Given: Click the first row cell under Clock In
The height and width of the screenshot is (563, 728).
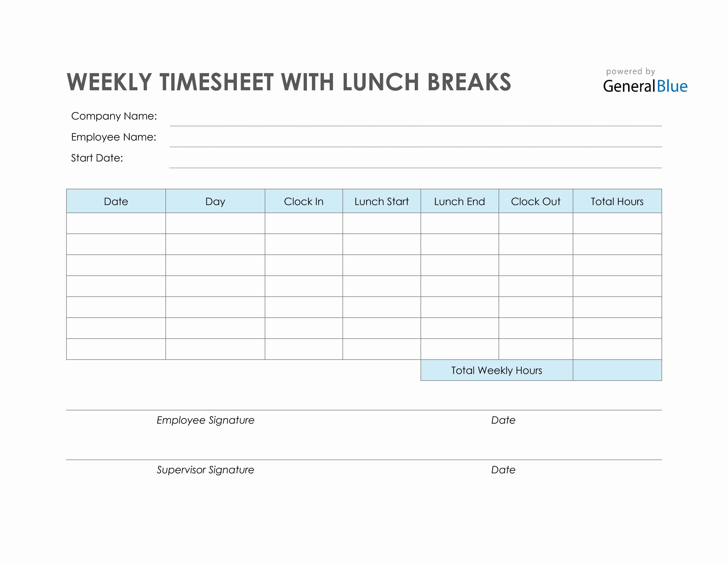Looking at the screenshot, I should pos(304,223).
